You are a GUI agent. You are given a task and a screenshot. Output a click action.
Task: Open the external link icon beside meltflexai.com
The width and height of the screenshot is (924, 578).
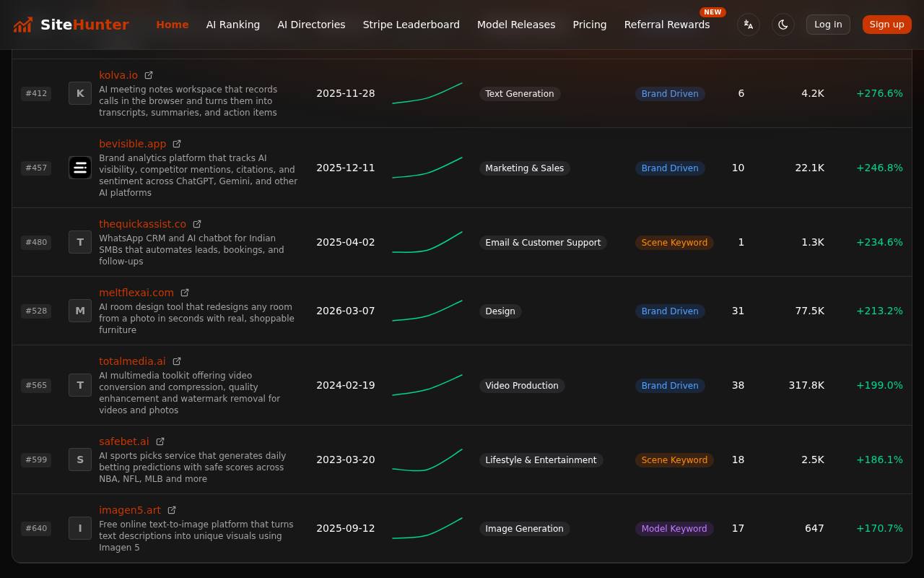[x=185, y=293]
